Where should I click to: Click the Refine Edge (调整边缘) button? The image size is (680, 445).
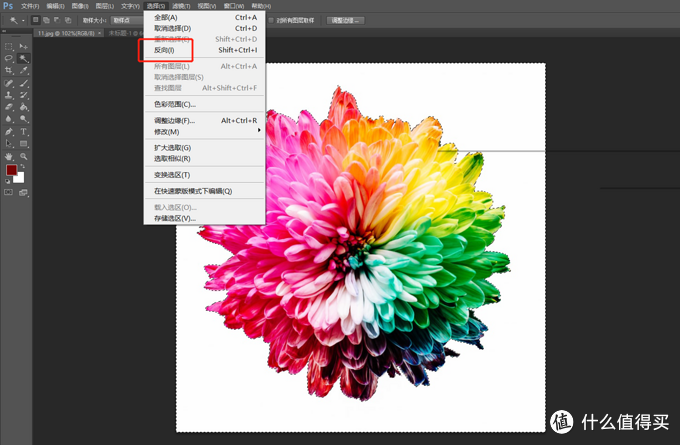345,20
